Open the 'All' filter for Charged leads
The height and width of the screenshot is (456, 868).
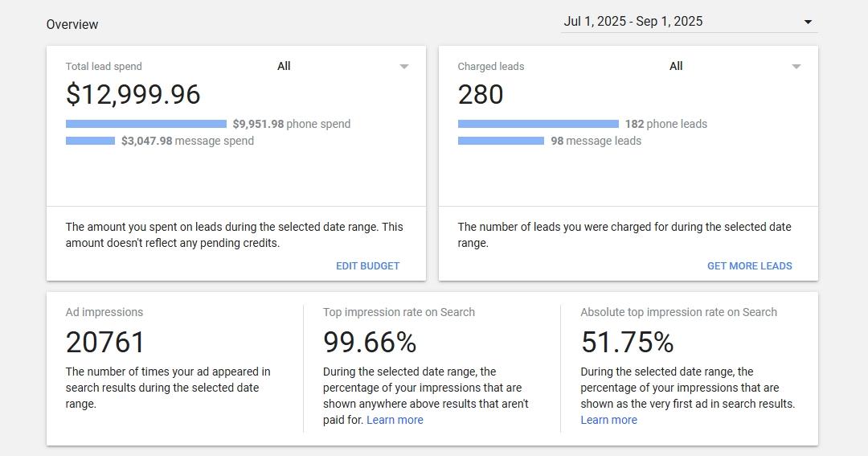tap(676, 66)
